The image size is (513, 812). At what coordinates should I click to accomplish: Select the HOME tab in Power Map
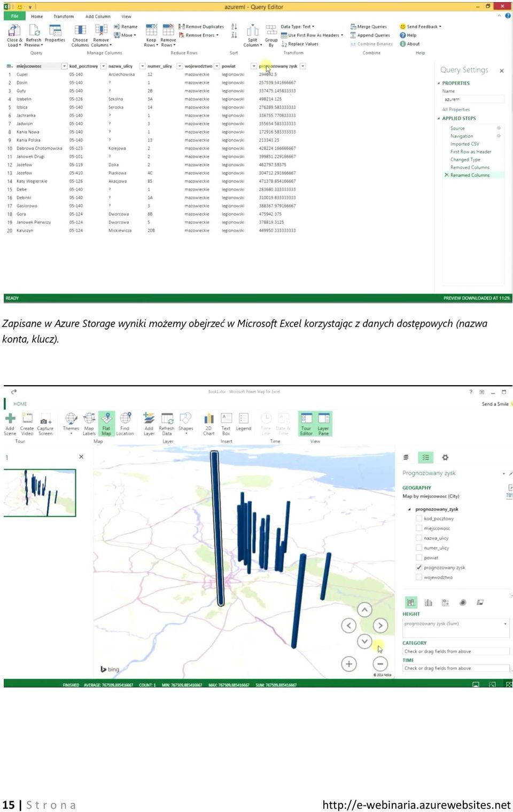tap(20, 404)
